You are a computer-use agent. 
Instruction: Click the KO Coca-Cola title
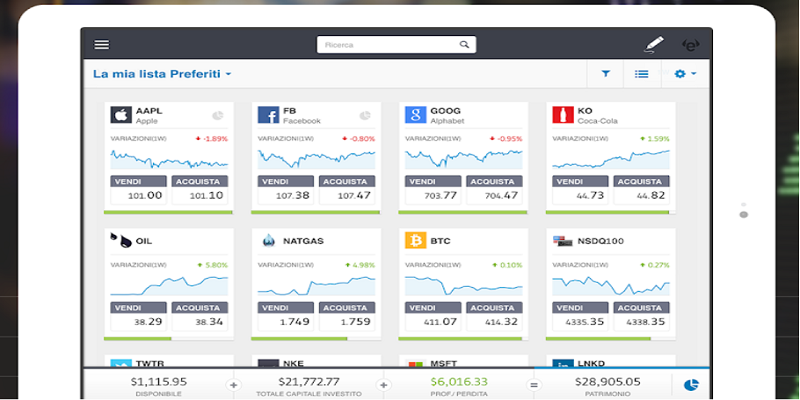point(597,115)
